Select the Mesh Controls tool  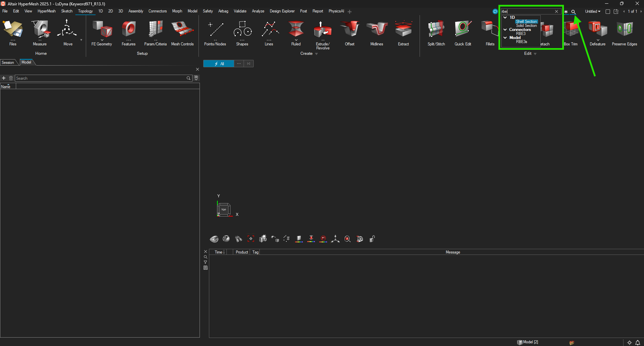pos(182,33)
